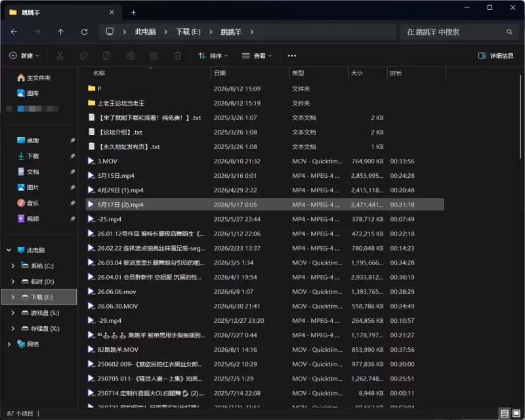Expand the 存储盘 (X:) drive

12,329
